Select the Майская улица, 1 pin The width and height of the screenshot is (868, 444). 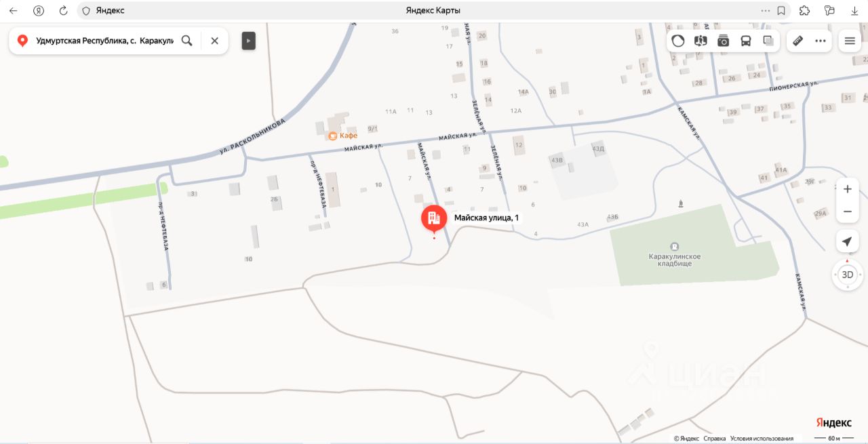(x=434, y=218)
